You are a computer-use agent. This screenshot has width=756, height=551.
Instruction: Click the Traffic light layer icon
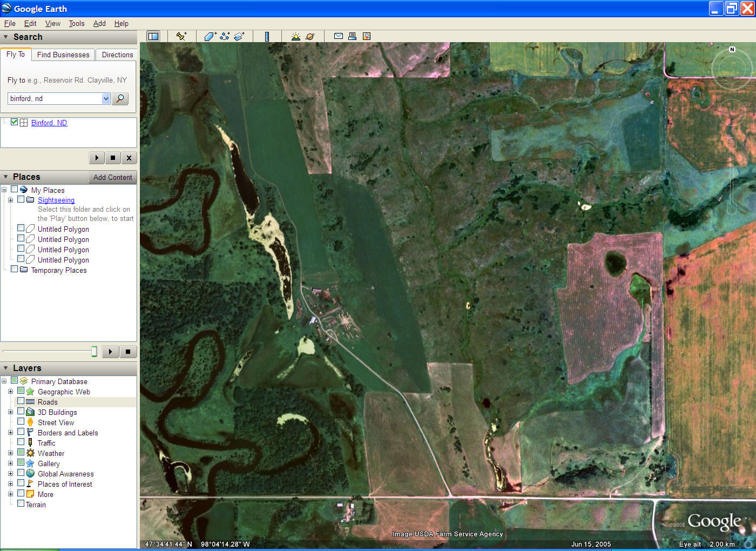[x=30, y=442]
